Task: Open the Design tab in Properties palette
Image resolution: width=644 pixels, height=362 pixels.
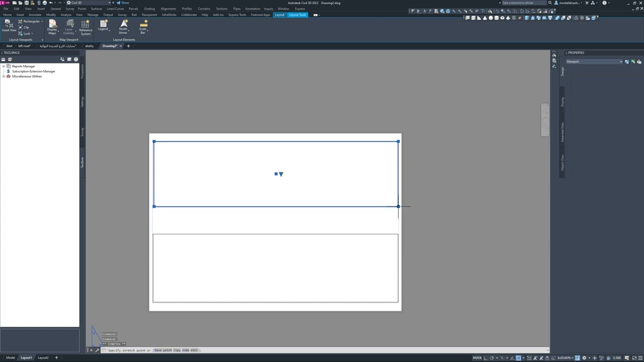Action: click(562, 71)
